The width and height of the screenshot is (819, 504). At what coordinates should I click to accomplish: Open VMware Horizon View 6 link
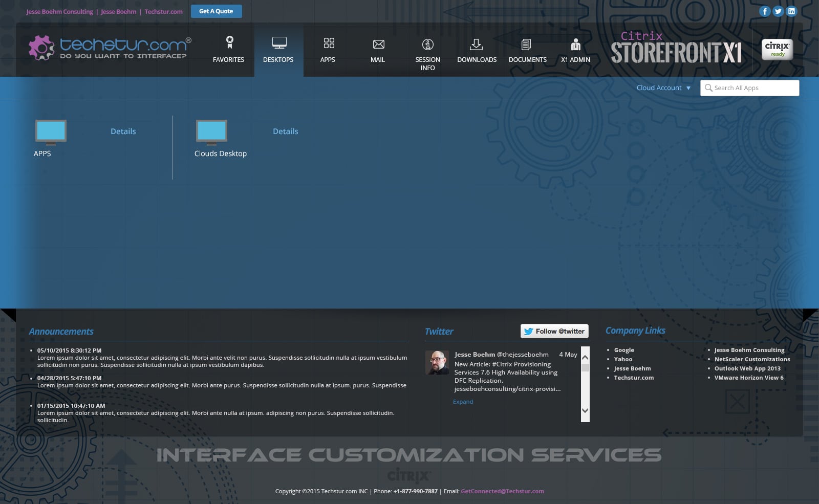point(749,378)
